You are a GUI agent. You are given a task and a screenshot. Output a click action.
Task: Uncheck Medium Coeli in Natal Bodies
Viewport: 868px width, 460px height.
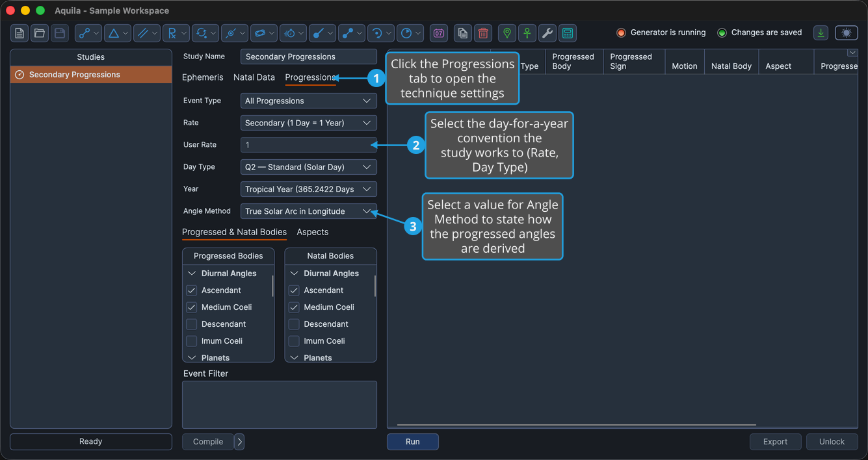tap(294, 307)
